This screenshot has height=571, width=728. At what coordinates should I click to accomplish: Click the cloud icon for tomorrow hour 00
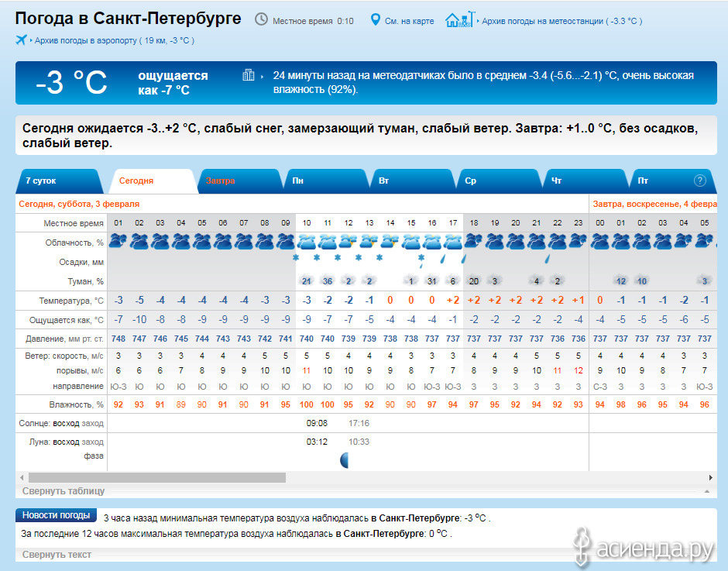point(600,241)
